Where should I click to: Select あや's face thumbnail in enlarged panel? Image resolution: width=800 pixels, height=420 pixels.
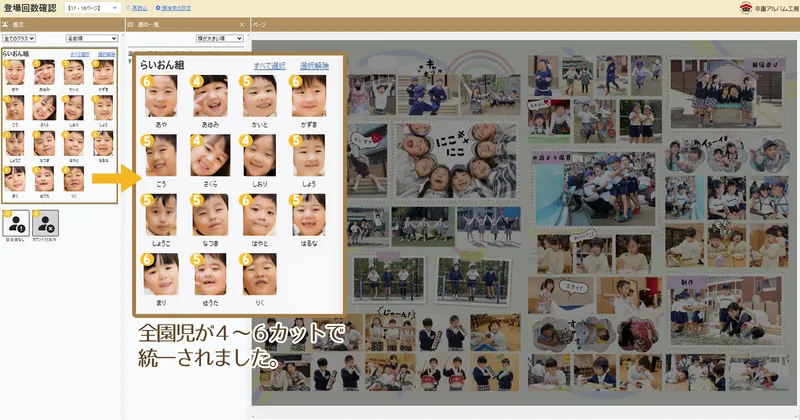[x=161, y=97]
